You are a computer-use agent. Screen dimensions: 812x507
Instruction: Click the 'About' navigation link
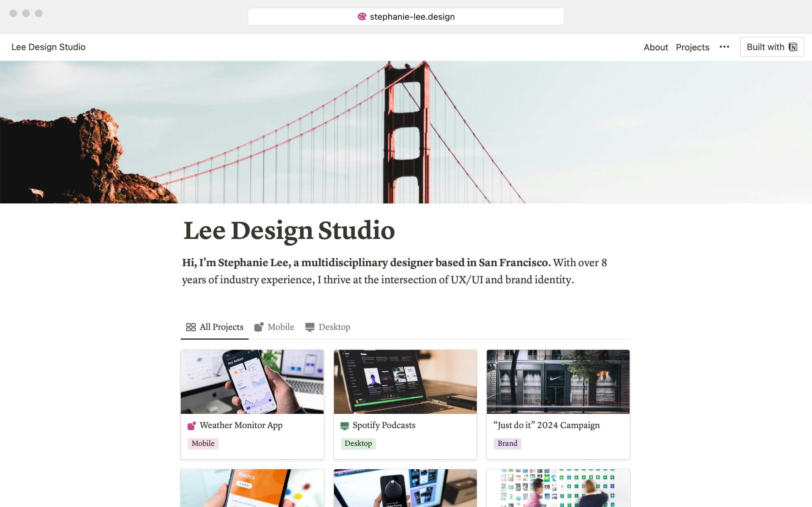[655, 47]
